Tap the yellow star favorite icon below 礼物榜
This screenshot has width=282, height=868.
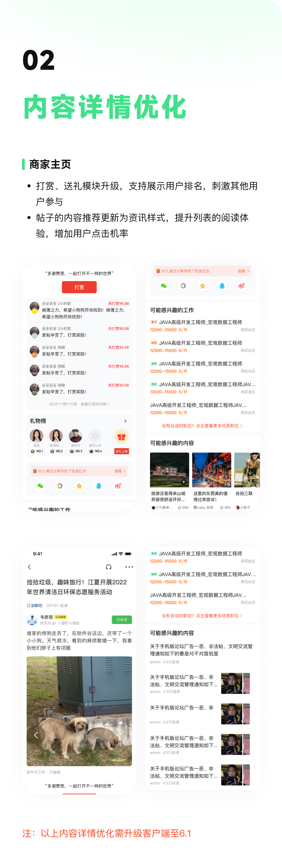[79, 486]
